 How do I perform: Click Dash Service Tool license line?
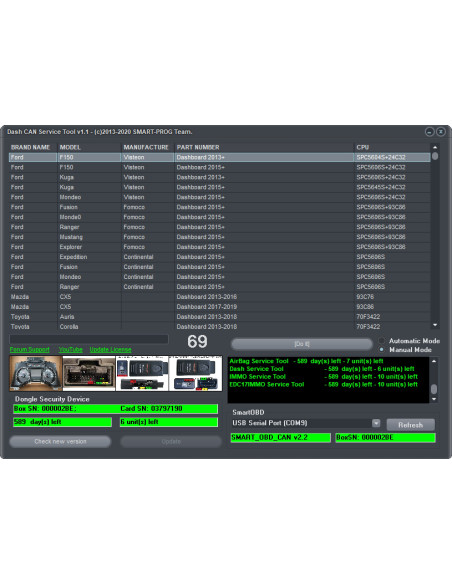click(322, 369)
